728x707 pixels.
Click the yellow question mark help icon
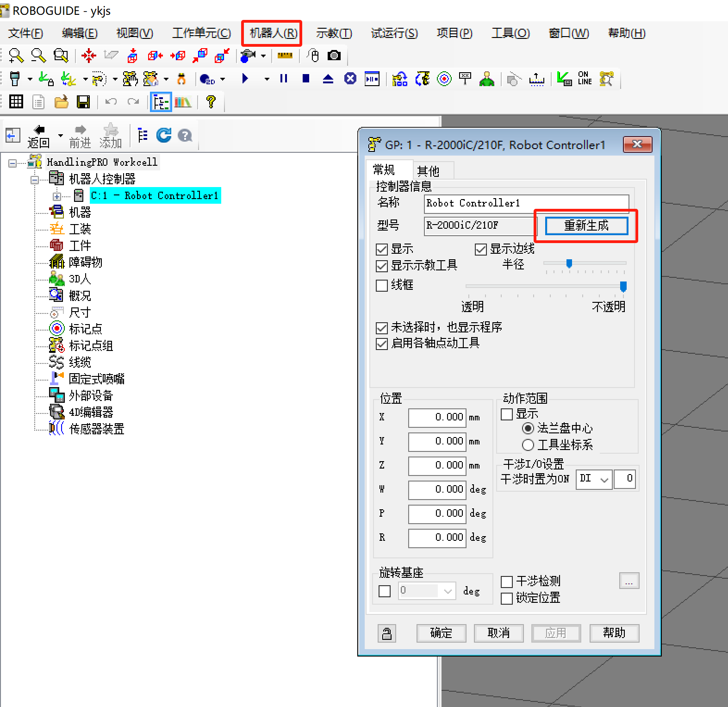[x=211, y=102]
